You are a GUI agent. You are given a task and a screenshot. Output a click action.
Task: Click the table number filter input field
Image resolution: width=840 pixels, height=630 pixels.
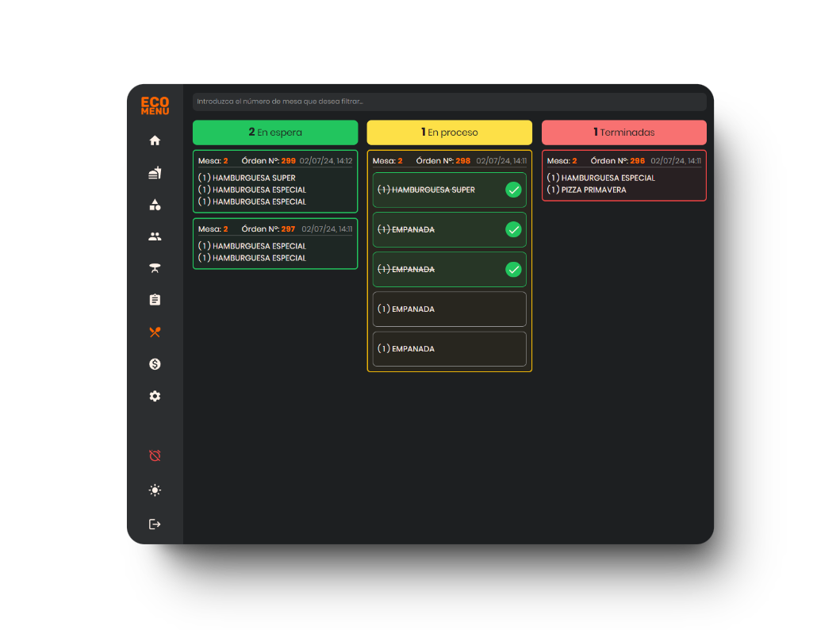[449, 102]
